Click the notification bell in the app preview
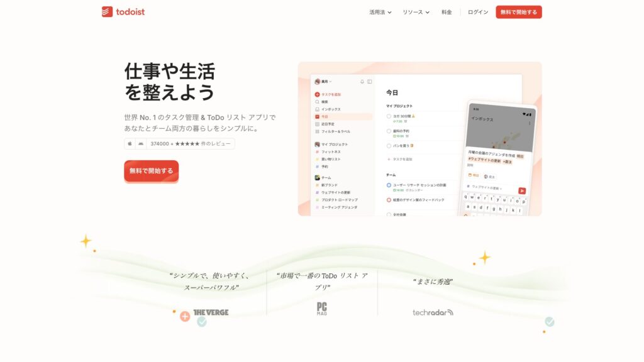Screen dimensions: 644x362 click(x=362, y=82)
